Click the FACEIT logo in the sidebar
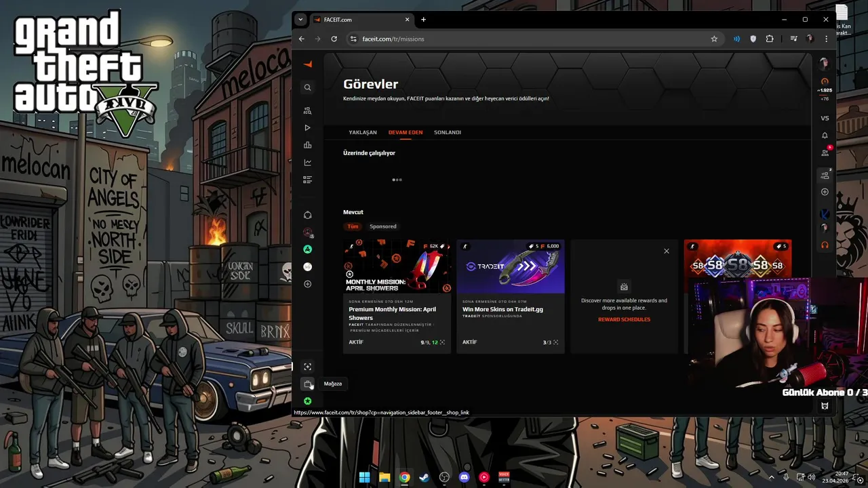The width and height of the screenshot is (868, 488). click(307, 64)
